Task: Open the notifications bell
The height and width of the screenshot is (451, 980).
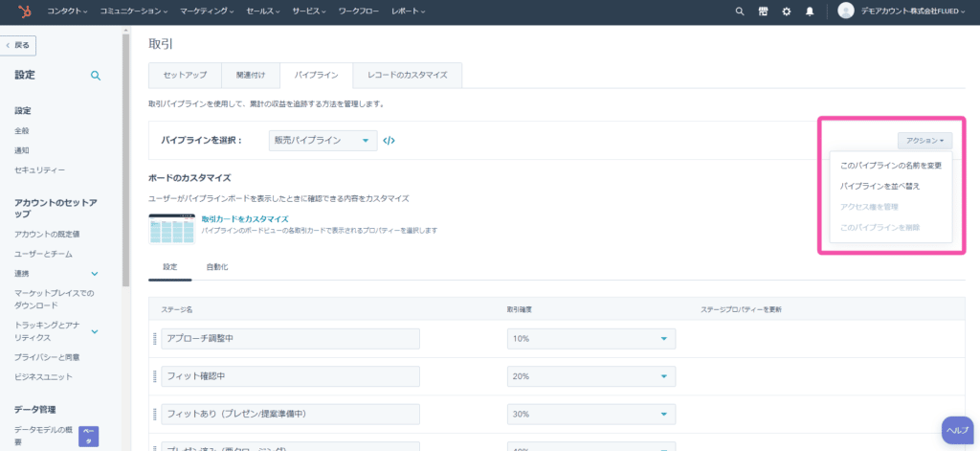Action: (x=810, y=11)
